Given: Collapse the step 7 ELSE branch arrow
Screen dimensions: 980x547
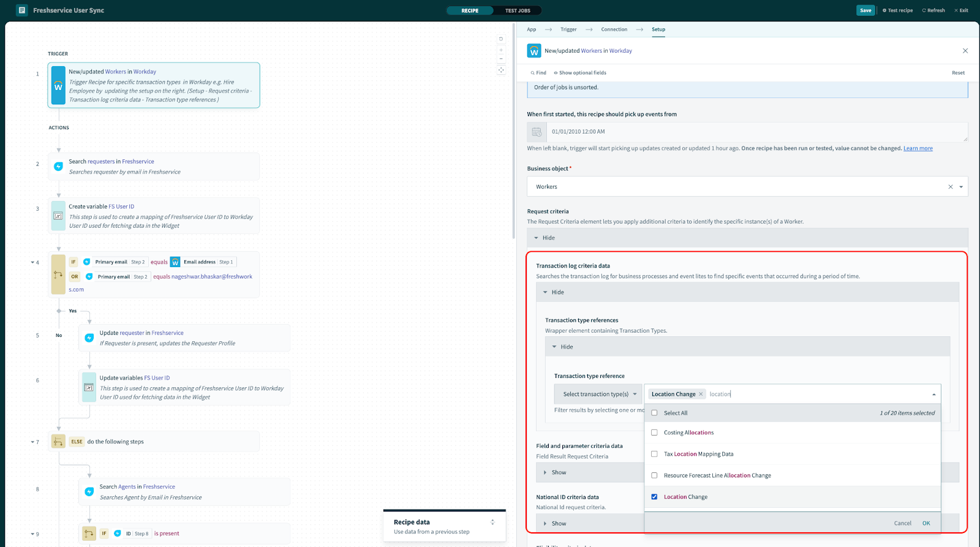Looking at the screenshot, I should (x=32, y=442).
